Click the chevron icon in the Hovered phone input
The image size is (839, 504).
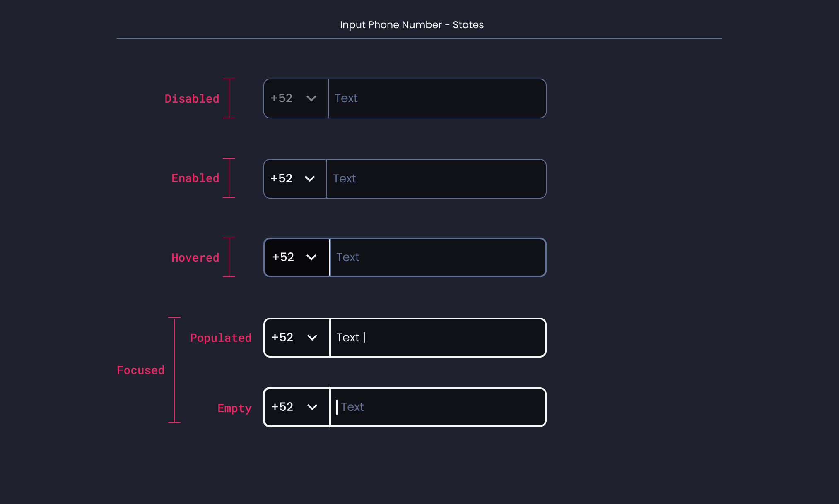tap(312, 257)
